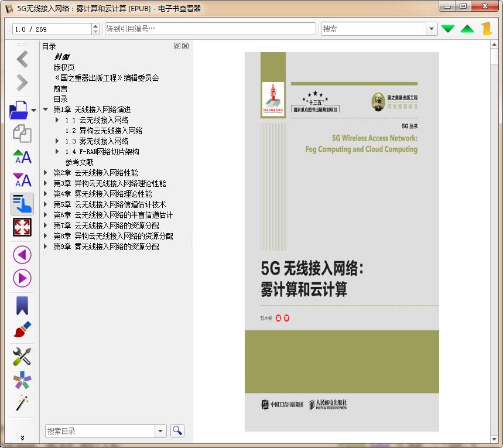The width and height of the screenshot is (503, 448).
Task: Click the page number spin box up arrow
Action: [95, 26]
